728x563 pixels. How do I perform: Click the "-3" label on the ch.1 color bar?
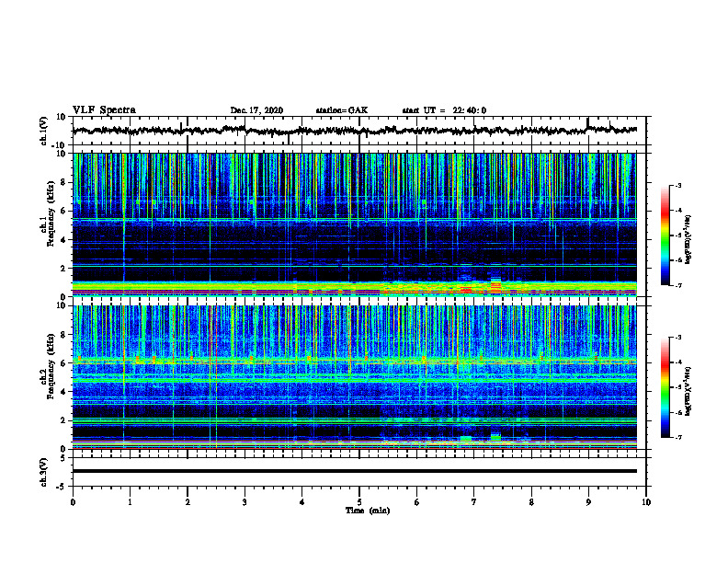pos(677,185)
